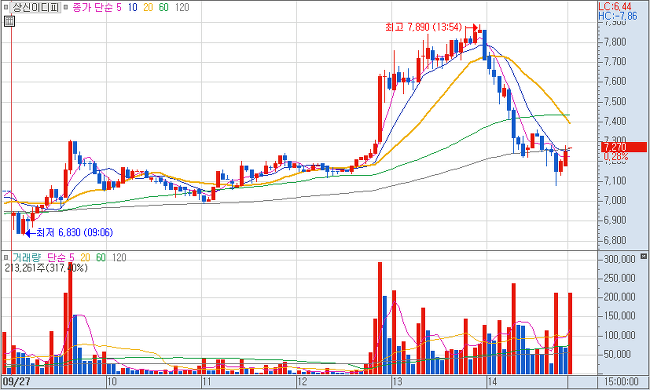Click the 13 o'clock time axis label

point(397,381)
